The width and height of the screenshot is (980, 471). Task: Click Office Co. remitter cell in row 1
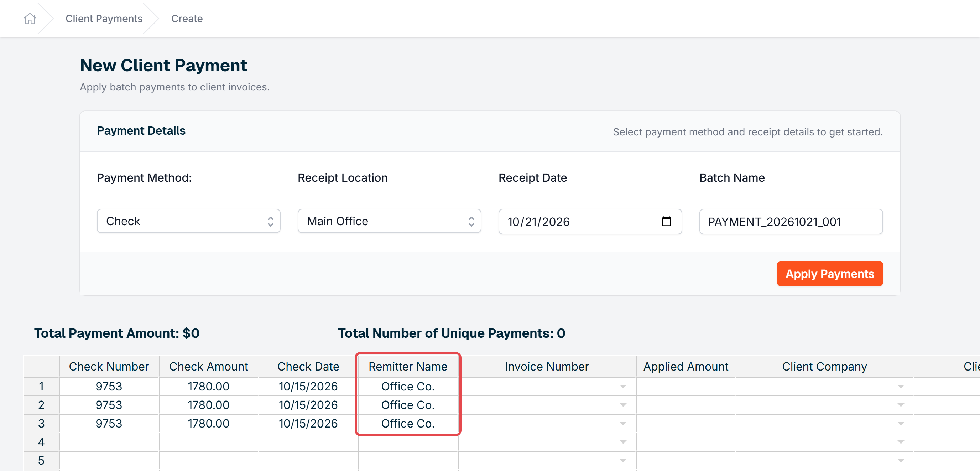(408, 387)
